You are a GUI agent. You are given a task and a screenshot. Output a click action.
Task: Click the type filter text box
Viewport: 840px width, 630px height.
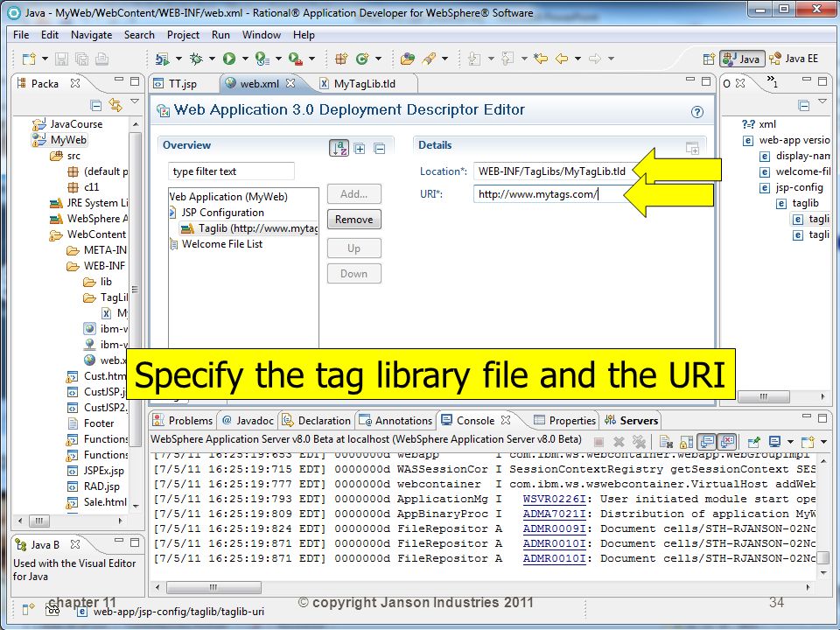point(231,171)
